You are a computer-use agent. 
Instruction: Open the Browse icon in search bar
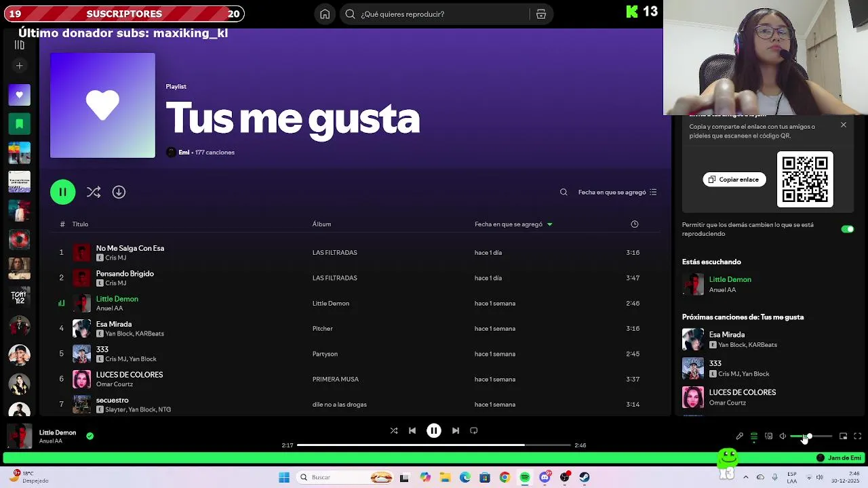[541, 14]
